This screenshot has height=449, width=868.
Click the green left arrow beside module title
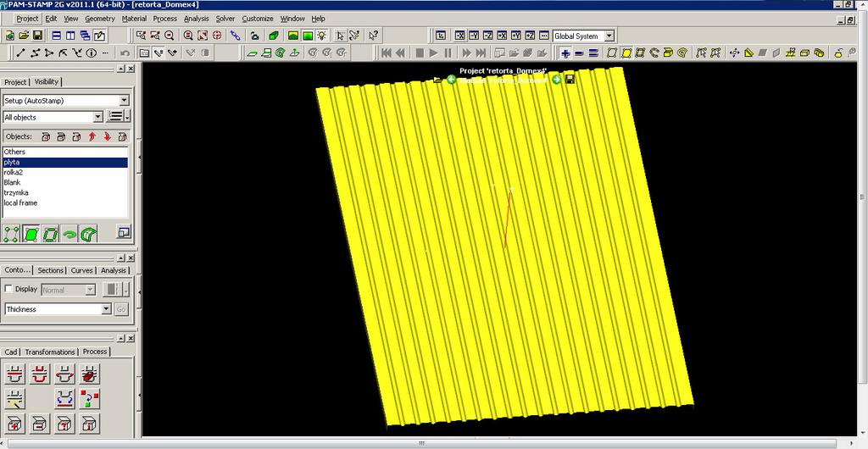point(451,80)
